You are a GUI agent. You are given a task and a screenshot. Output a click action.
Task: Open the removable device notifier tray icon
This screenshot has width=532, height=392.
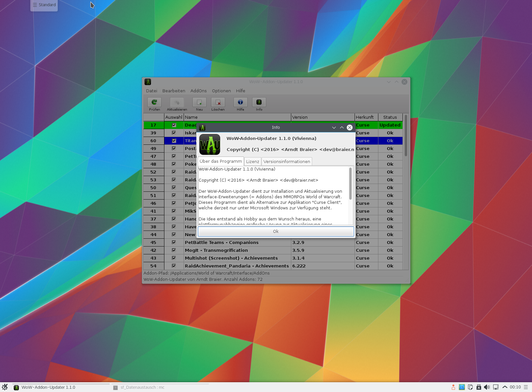coord(479,387)
